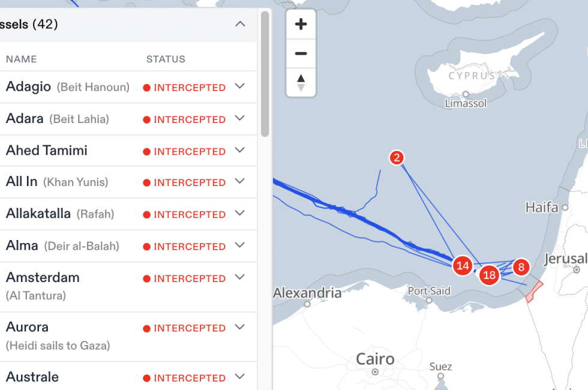
Task: Expand the Adagio vessel details
Action: point(240,86)
